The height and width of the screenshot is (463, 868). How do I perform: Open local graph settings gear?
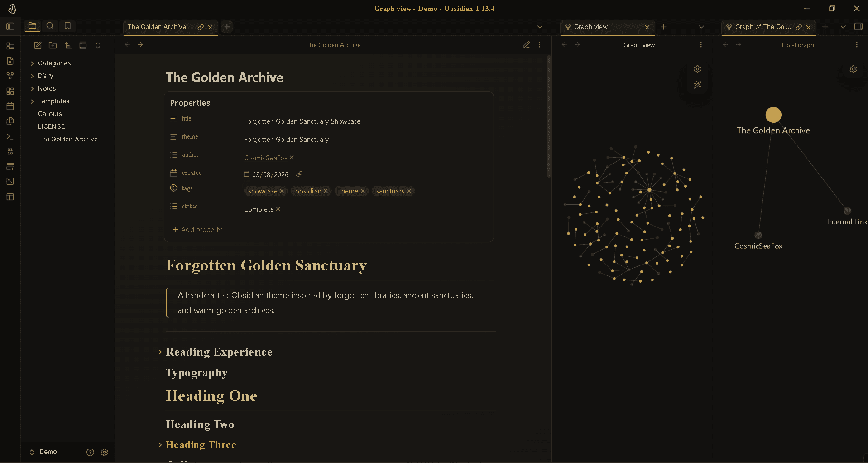pos(853,69)
